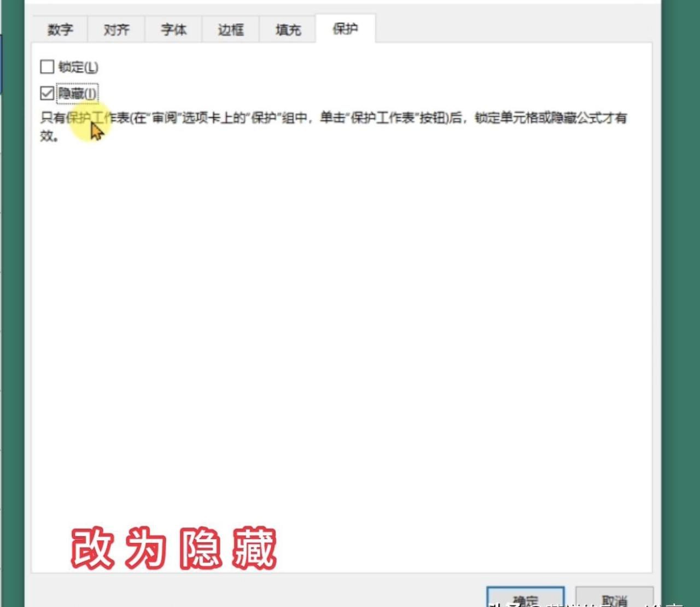
Task: Click the 保护工作表 explanation paragraph
Action: coord(334,126)
